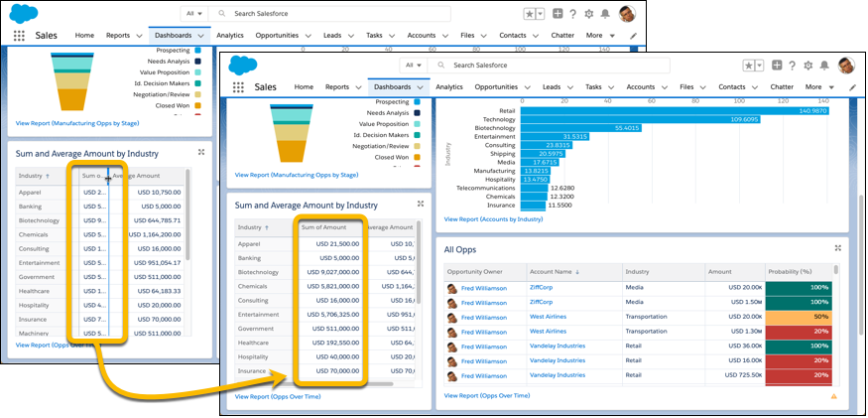Expand Reports tab chevron in front window
The image size is (868, 418).
click(359, 87)
